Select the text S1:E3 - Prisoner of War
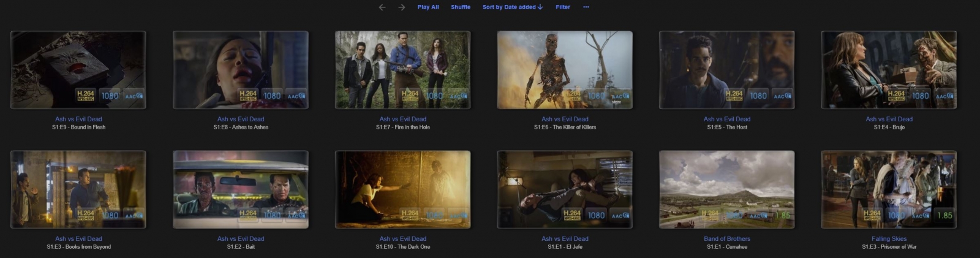 pos(889,247)
